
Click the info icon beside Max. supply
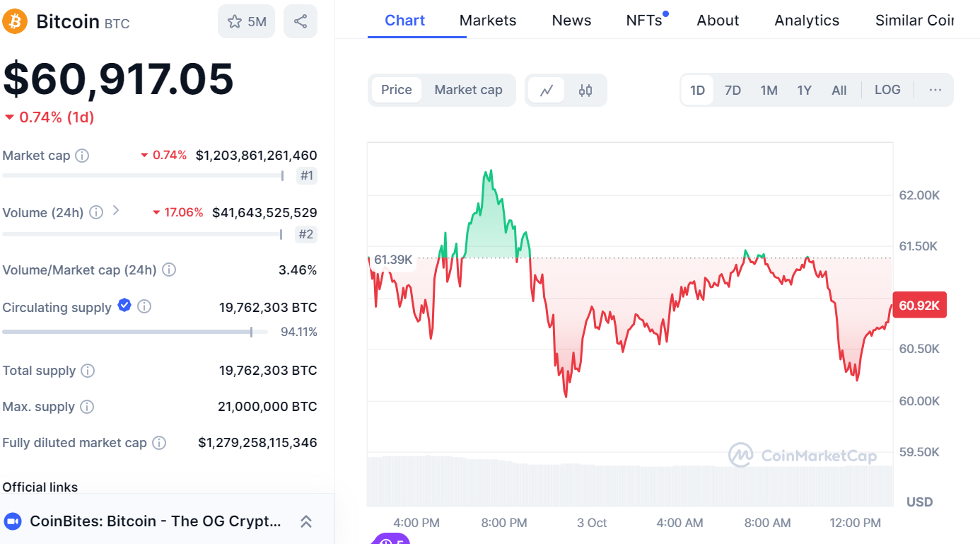(87, 407)
